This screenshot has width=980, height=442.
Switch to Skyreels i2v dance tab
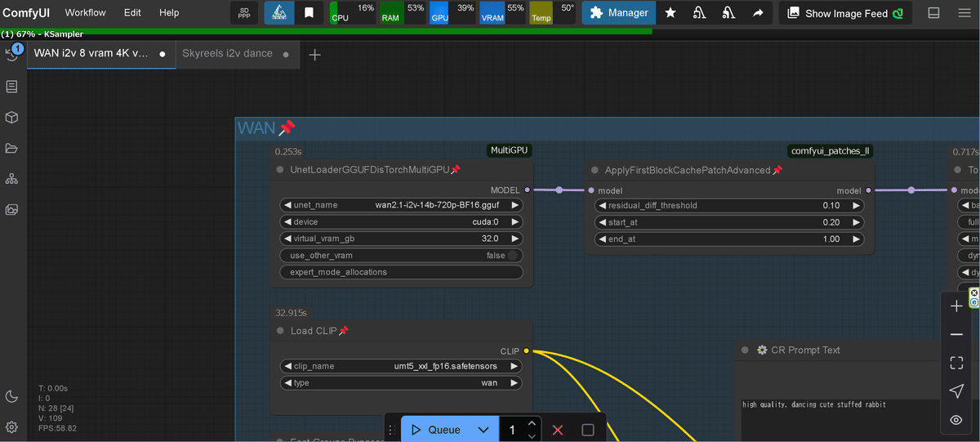click(x=237, y=53)
